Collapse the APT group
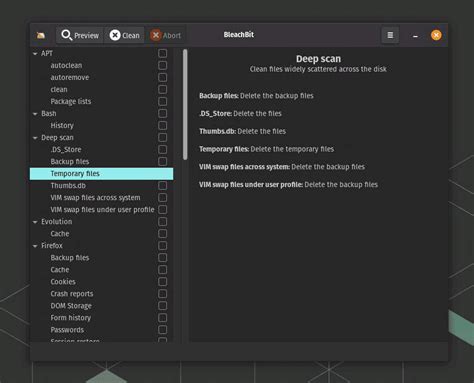 (x=35, y=54)
